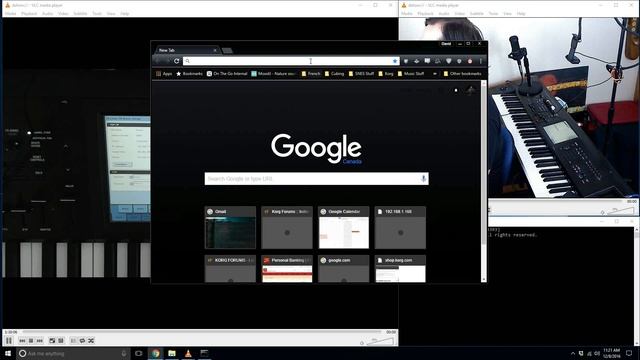
Task: Open the google.com tile
Action: [344, 269]
